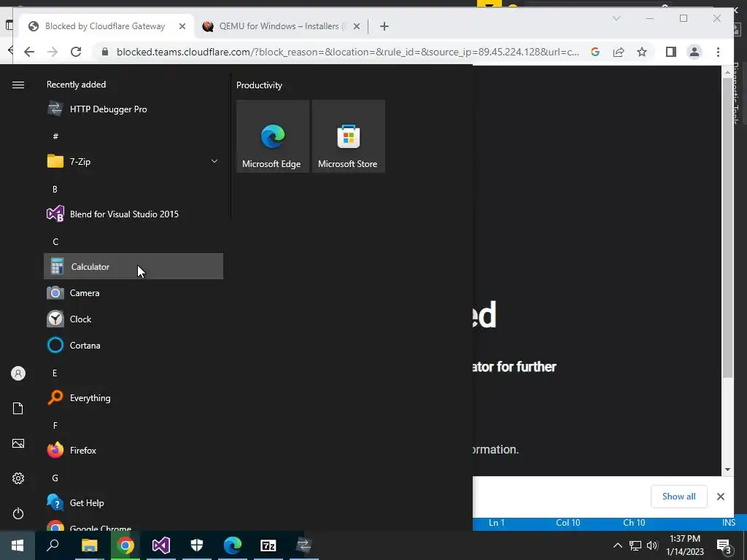Open the 7-Zip folder entry
747x560 pixels.
(x=133, y=161)
